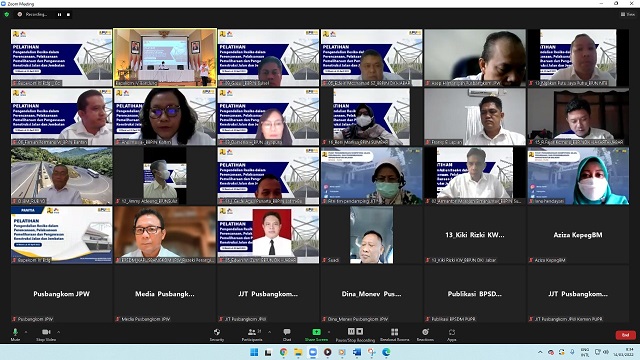Expand the arrow beside Participants
The image size is (640, 360).
[269, 332]
